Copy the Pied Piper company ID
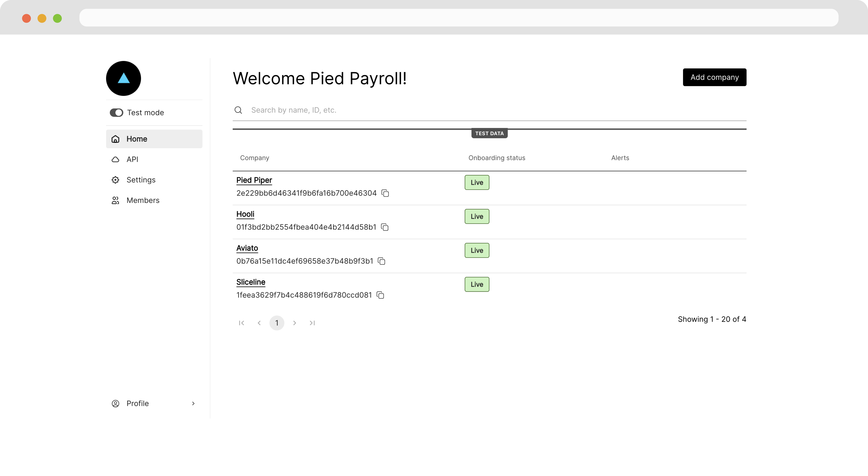Image resolution: width=868 pixels, height=476 pixels. (x=385, y=193)
